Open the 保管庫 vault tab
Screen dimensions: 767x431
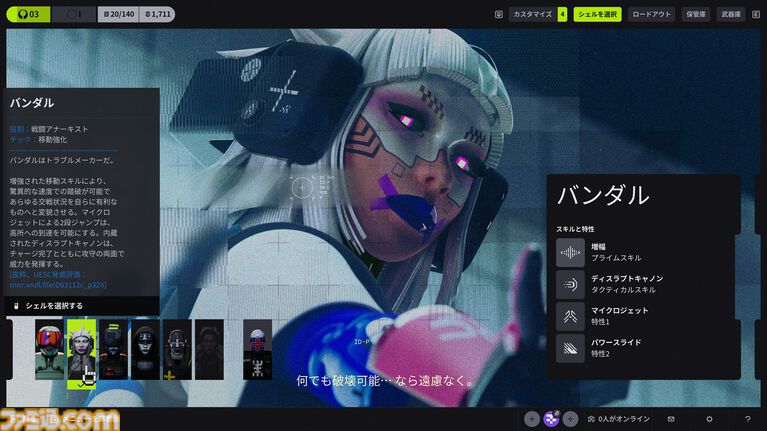pyautogui.click(x=696, y=14)
